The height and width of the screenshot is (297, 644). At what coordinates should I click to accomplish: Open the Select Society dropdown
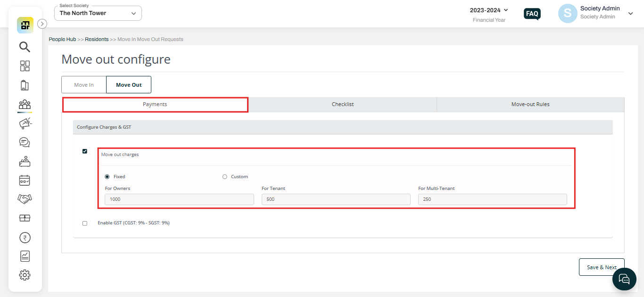pos(98,13)
